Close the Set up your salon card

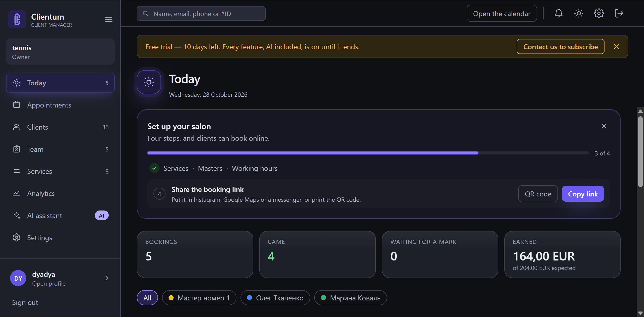[604, 126]
